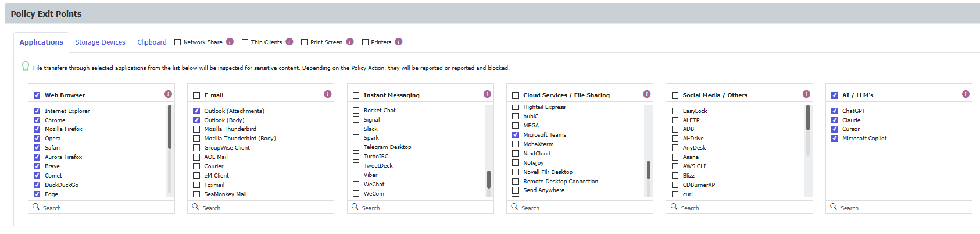Check Telegram Desktop

(356, 147)
